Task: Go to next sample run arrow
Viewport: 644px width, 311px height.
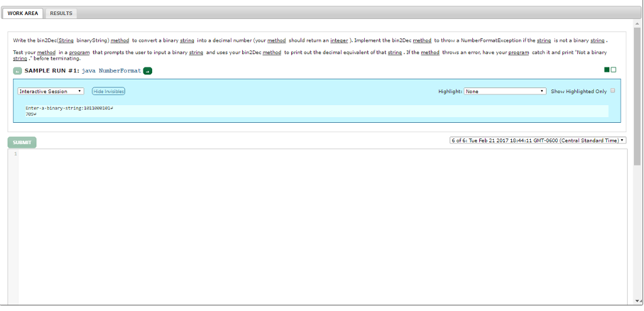Action: [148, 71]
